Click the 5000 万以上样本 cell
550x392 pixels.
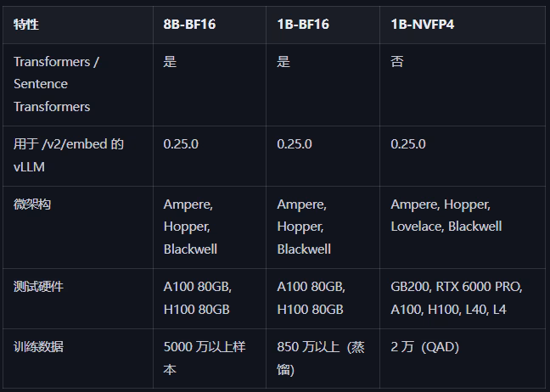(x=205, y=358)
